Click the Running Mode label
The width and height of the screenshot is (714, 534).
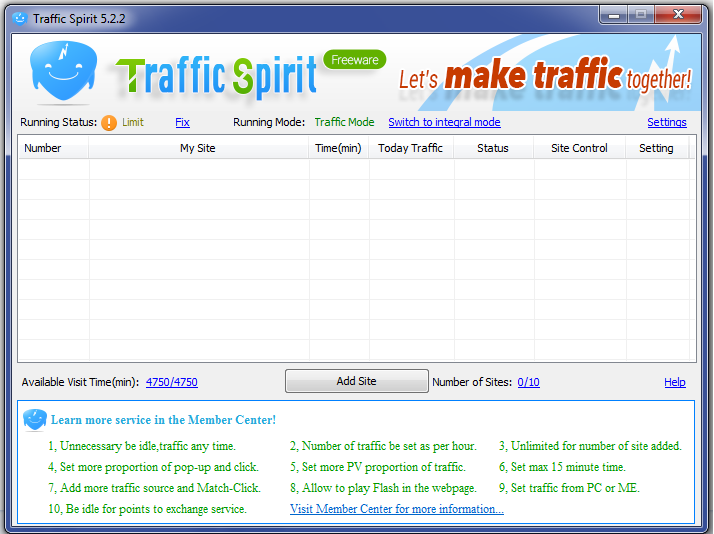pyautogui.click(x=269, y=122)
